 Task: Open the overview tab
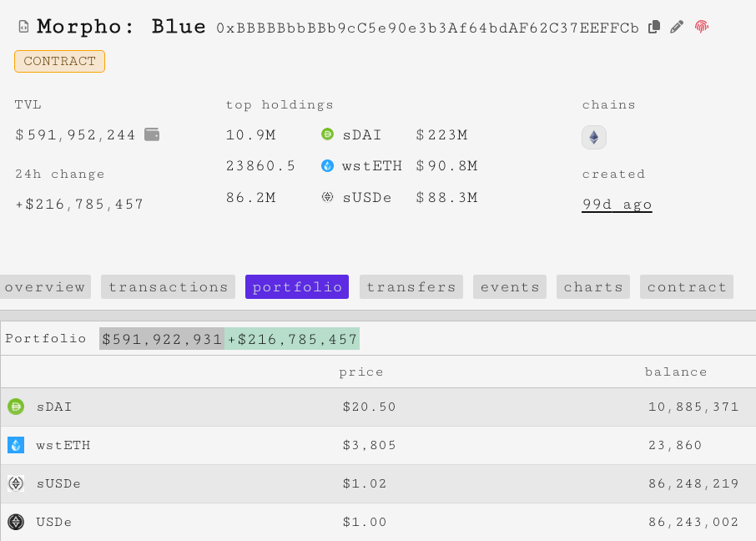(x=45, y=287)
